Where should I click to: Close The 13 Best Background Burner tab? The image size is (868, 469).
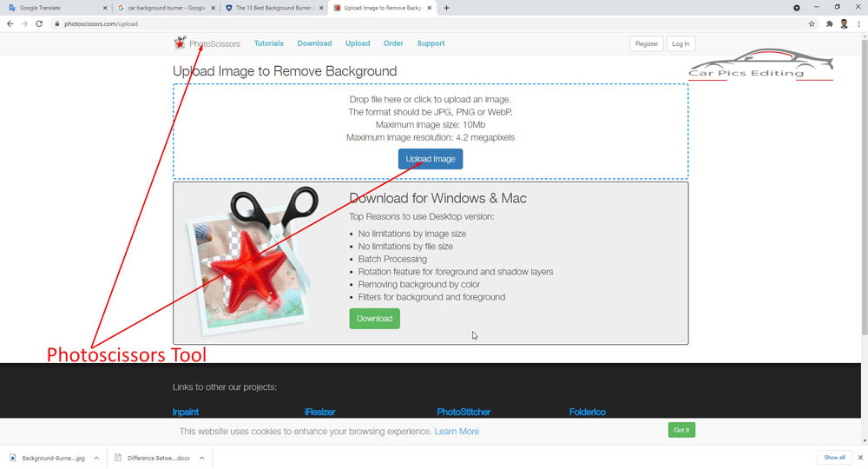click(322, 8)
